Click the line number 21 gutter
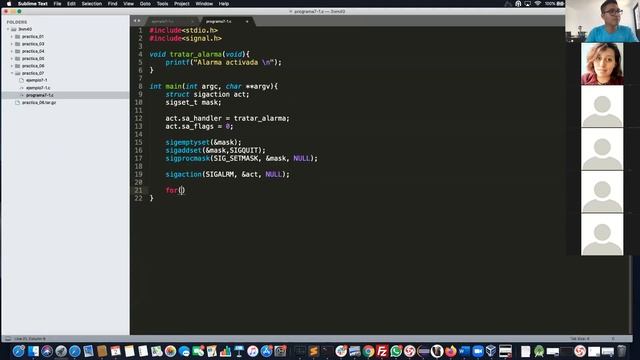Screen dimensions: 640x360 click(138, 190)
